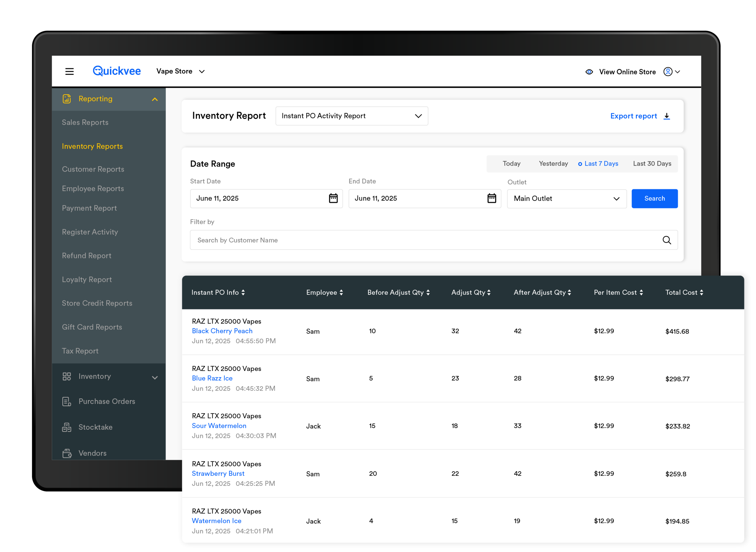756x552 pixels.
Task: Click the eye icon beside View Online Store
Action: pyautogui.click(x=589, y=72)
